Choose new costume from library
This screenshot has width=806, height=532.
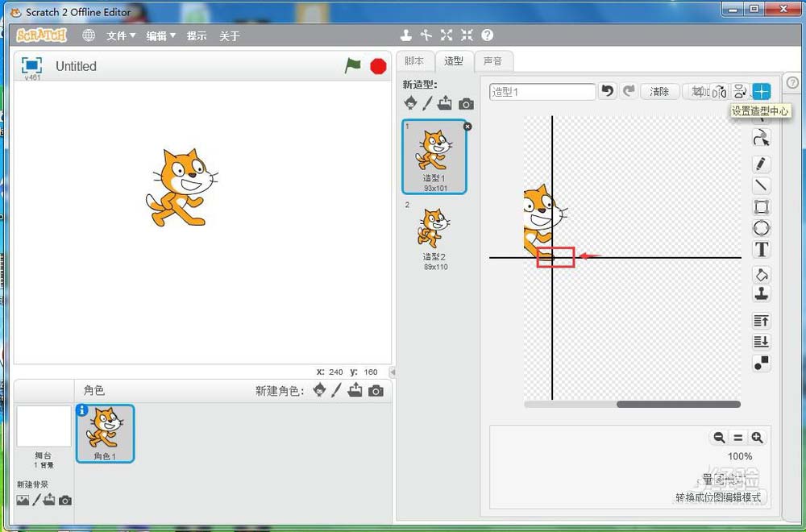tap(410, 103)
